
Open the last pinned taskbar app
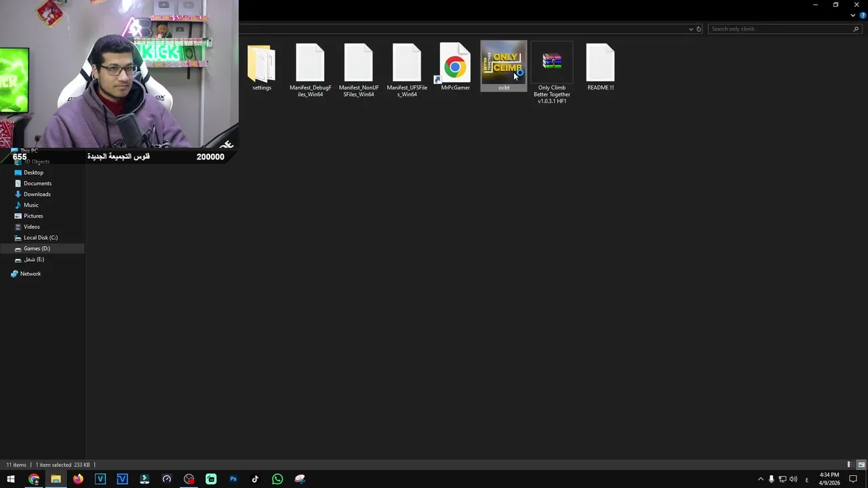point(299,479)
